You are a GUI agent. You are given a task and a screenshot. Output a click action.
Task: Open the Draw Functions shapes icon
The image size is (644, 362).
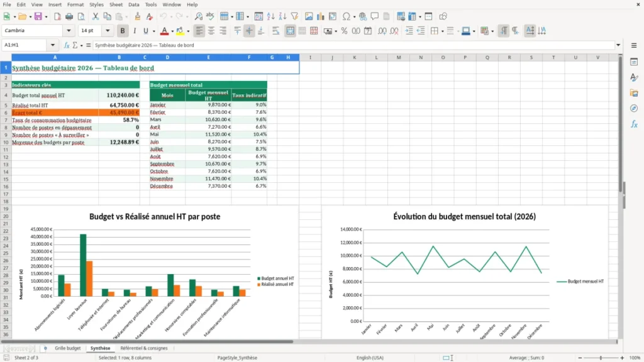(x=443, y=16)
